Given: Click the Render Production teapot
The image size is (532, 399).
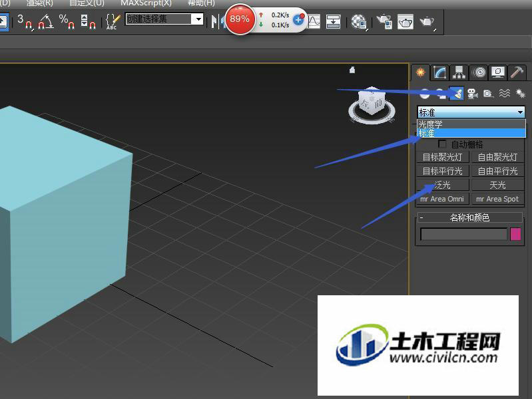Looking at the screenshot, I should pos(427,23).
